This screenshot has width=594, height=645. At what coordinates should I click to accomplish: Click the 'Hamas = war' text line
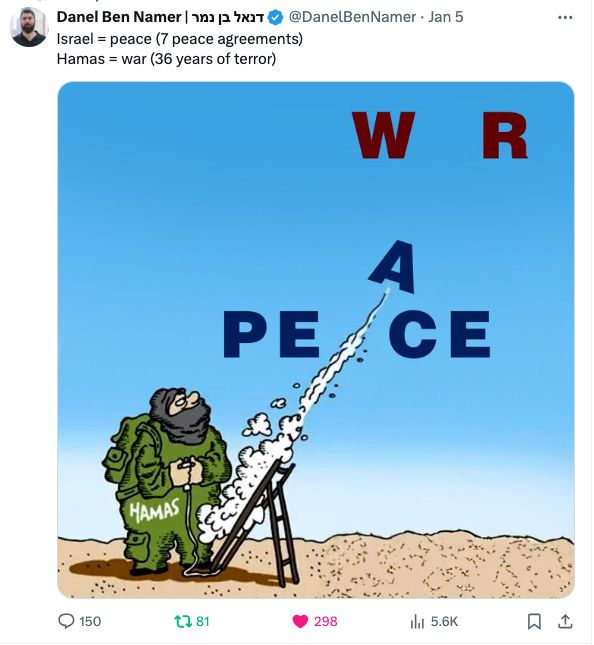(x=166, y=59)
